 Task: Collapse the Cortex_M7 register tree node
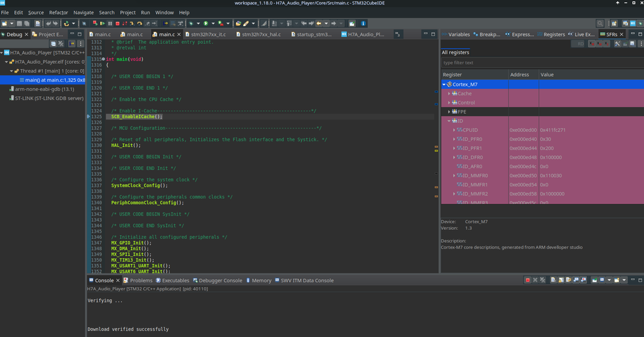pyautogui.click(x=444, y=84)
